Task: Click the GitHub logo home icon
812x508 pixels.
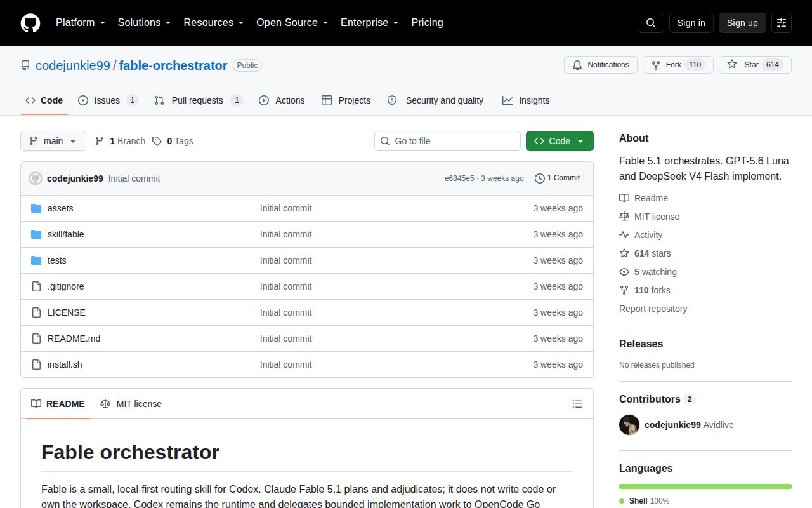Action: coord(30,23)
